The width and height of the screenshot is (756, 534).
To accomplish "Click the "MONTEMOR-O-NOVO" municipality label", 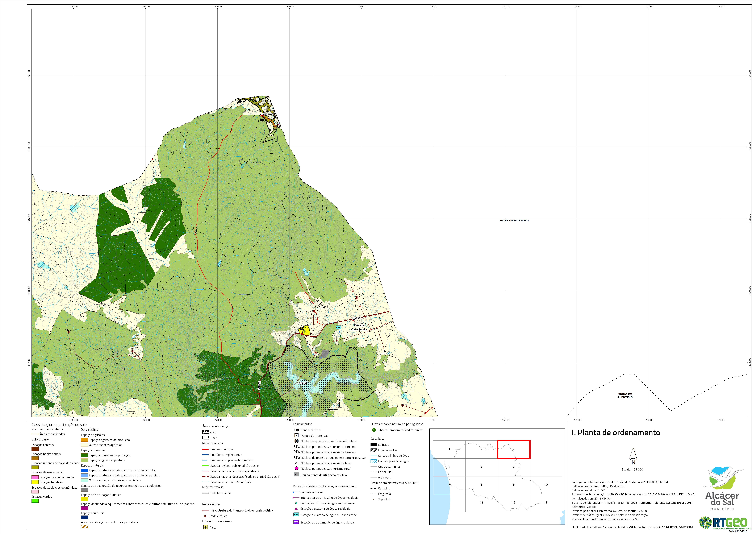I will pos(514,220).
